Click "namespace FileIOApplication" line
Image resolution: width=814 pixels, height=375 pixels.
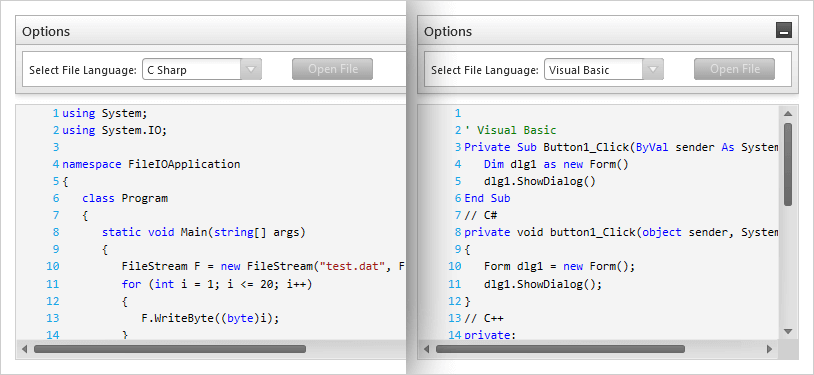tap(151, 164)
